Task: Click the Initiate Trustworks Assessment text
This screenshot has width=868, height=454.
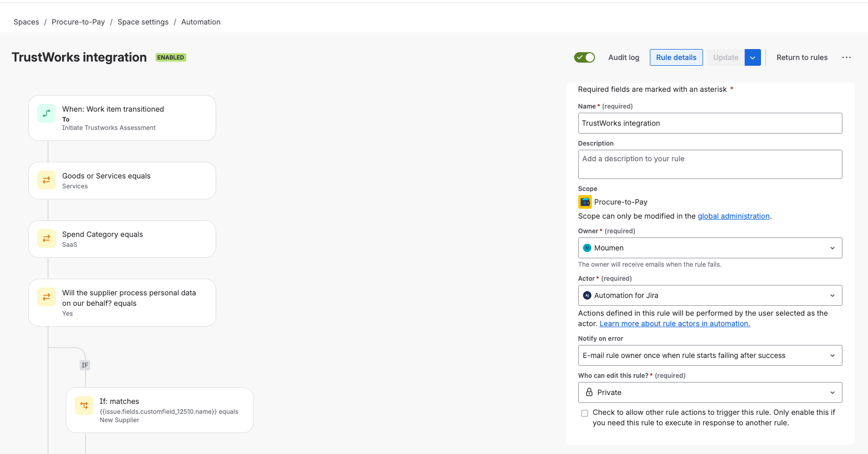Action: tap(109, 128)
